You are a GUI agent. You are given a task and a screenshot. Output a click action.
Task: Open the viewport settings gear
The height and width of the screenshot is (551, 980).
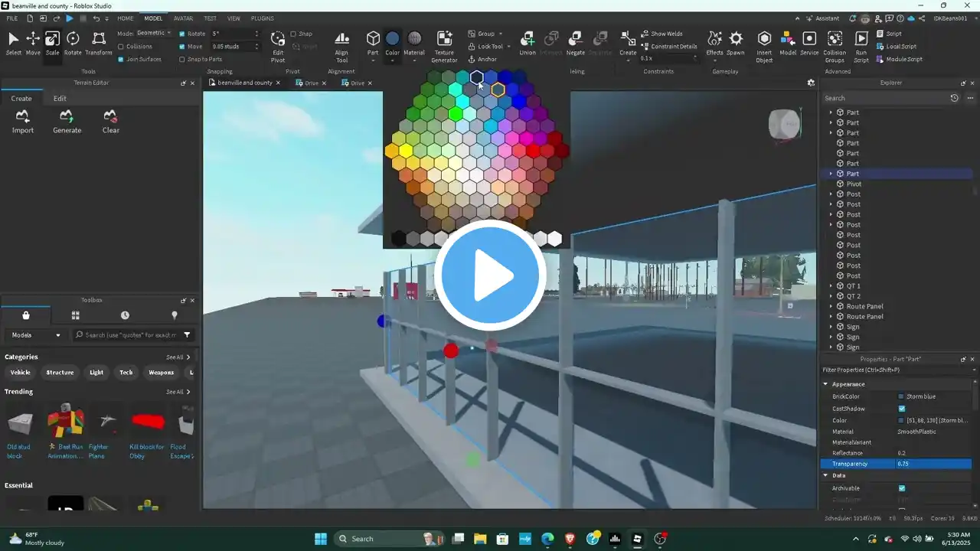(811, 83)
